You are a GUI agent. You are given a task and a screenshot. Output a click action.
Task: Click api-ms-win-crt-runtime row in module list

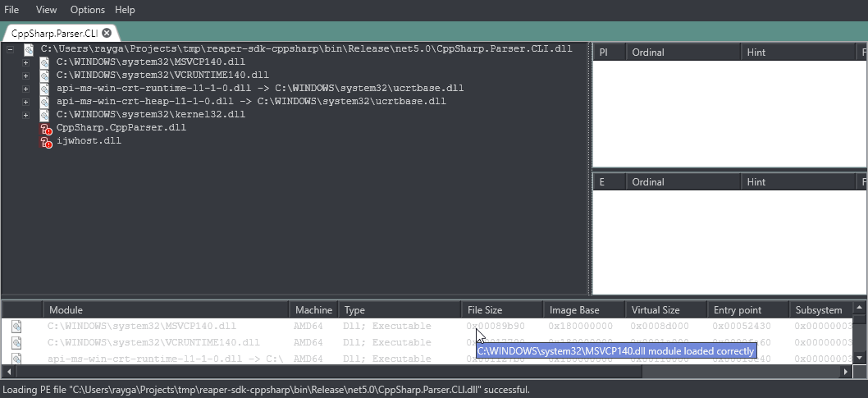(427, 358)
